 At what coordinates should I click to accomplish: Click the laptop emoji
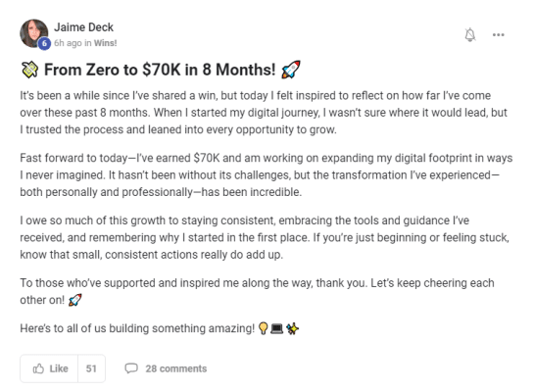(276, 328)
